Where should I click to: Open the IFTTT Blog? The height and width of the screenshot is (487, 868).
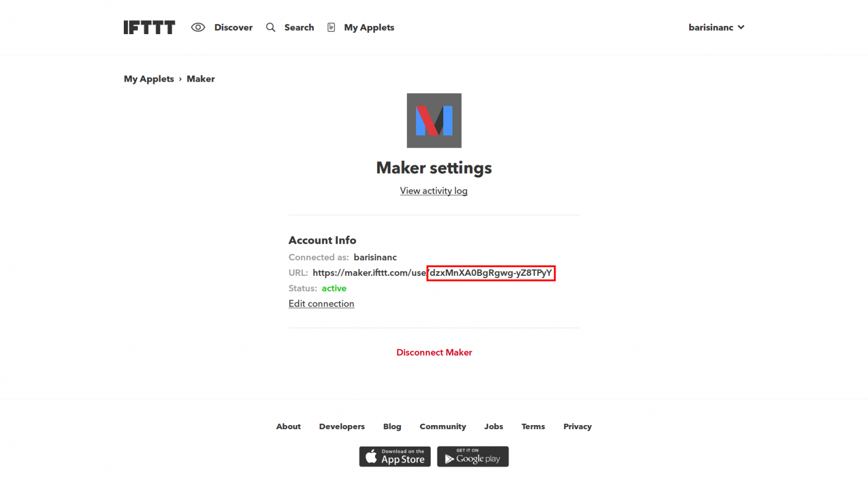point(392,426)
